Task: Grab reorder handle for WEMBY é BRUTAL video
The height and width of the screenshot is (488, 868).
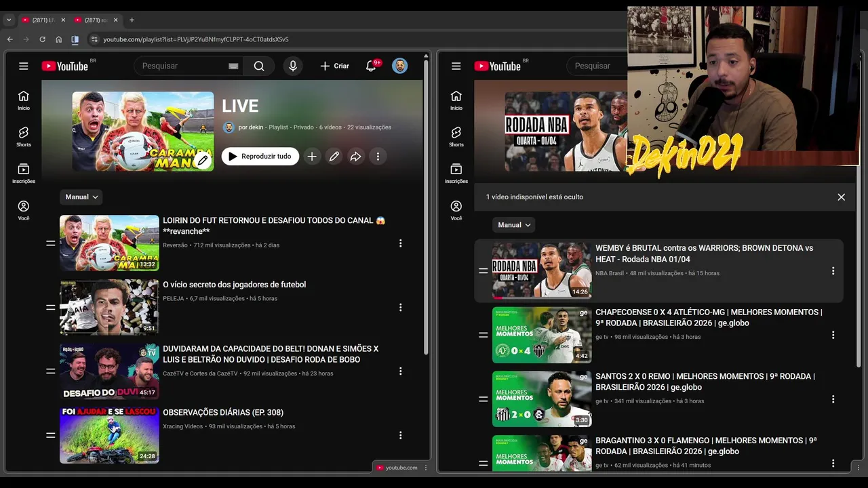Action: click(483, 270)
